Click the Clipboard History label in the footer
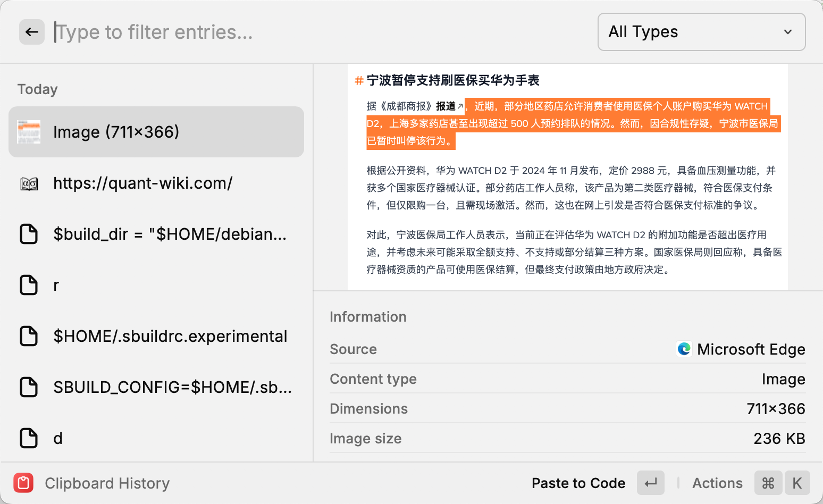Image resolution: width=823 pixels, height=504 pixels. (107, 483)
